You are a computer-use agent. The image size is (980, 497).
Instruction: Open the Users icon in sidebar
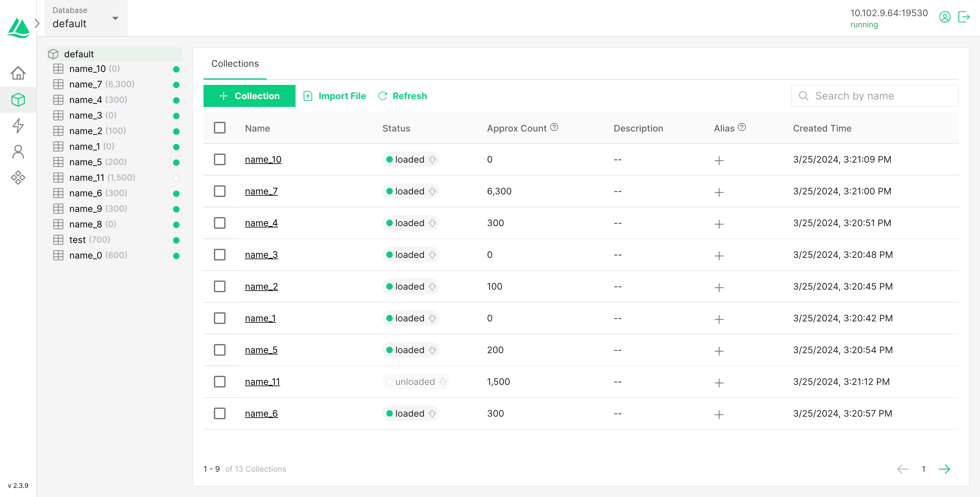coord(18,152)
